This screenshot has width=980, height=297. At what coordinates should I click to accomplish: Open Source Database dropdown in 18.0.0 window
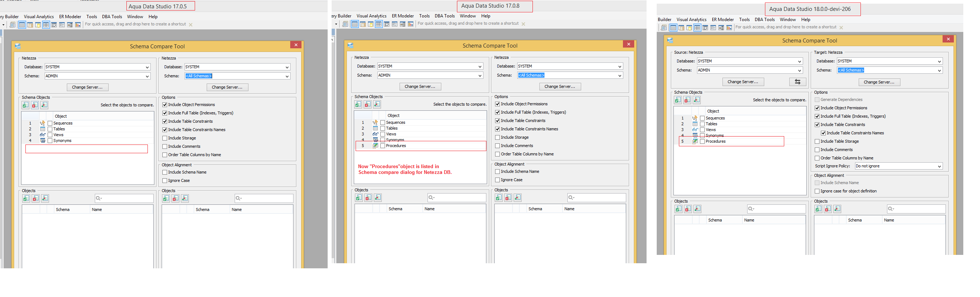coord(800,61)
